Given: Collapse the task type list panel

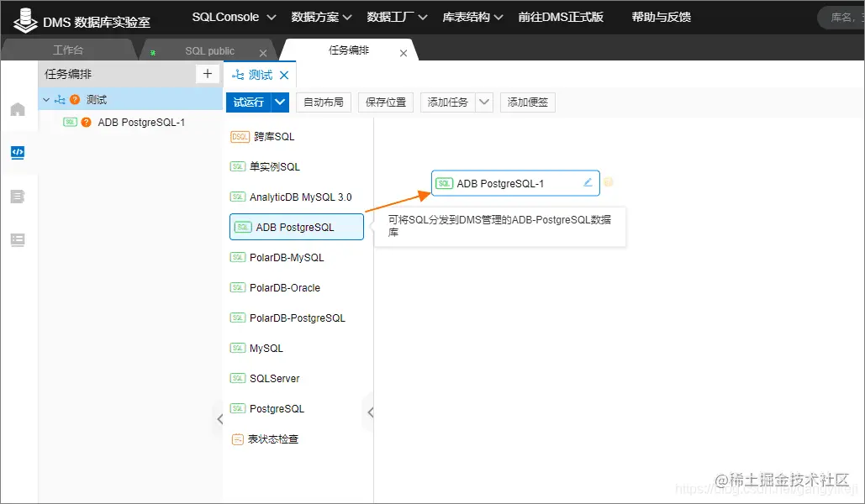Looking at the screenshot, I should click(x=370, y=412).
